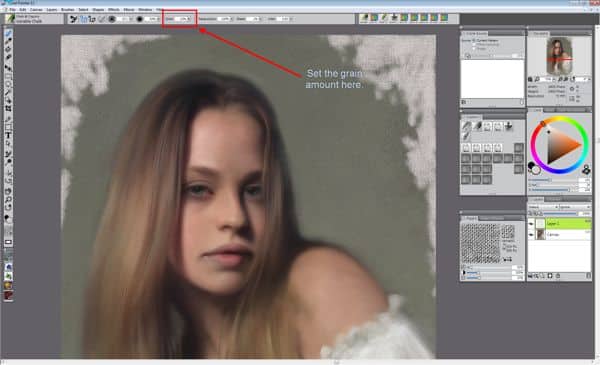Open the Grain value dropdown arrow
This screenshot has height=365, width=600.
189,19
